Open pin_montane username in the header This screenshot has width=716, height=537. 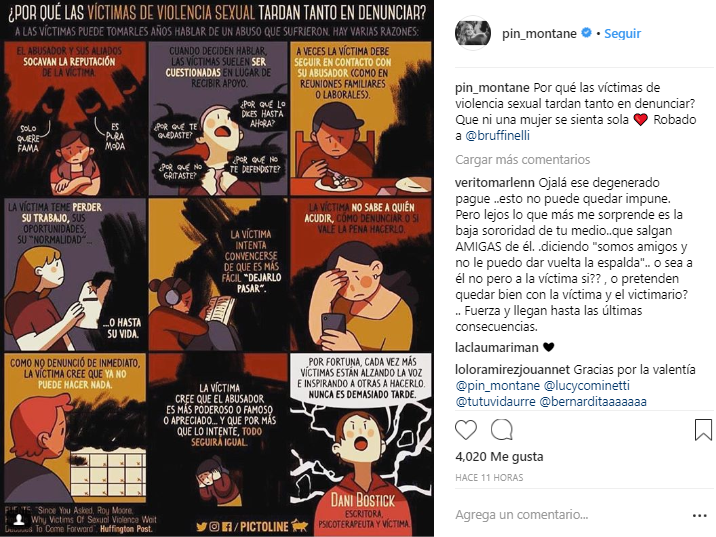tap(539, 33)
